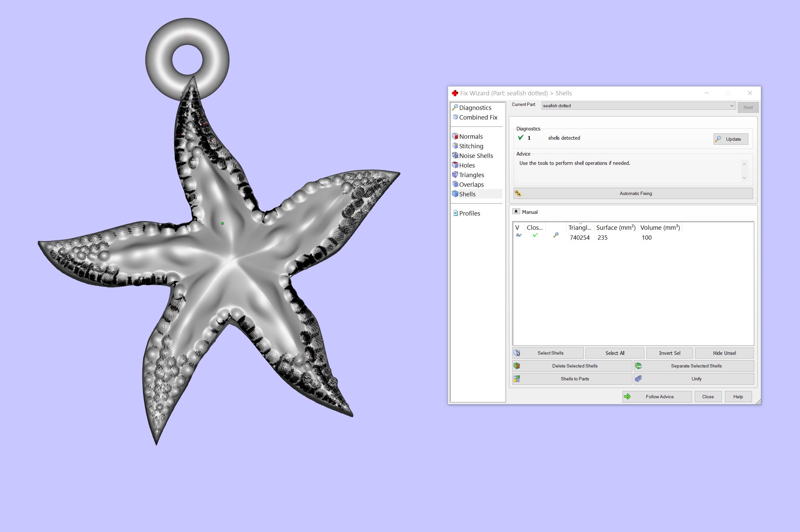
Task: Open the Triangles fixing tool
Action: 471,175
